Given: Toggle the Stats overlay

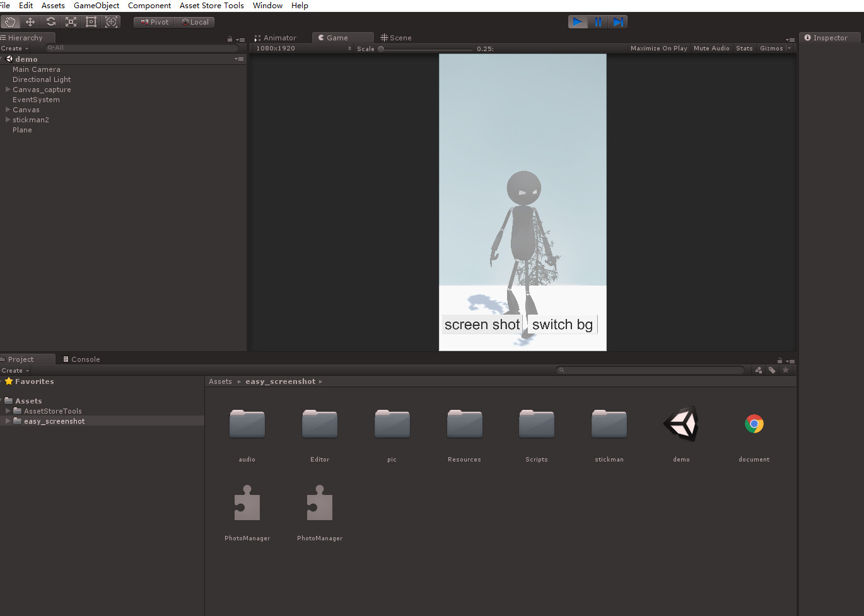Looking at the screenshot, I should click(x=744, y=48).
